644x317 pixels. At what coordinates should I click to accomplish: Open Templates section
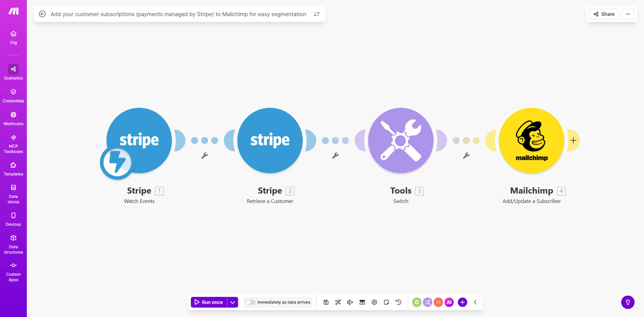pos(13,169)
